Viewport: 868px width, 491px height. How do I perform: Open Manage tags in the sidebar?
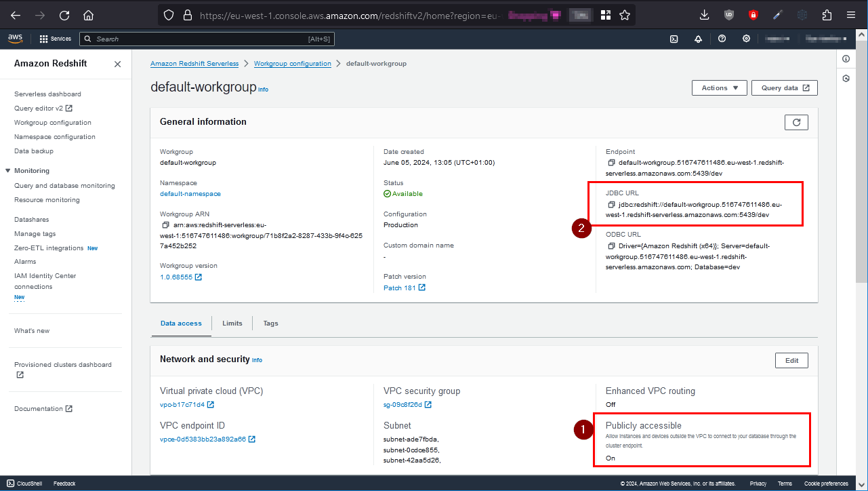pos(35,234)
